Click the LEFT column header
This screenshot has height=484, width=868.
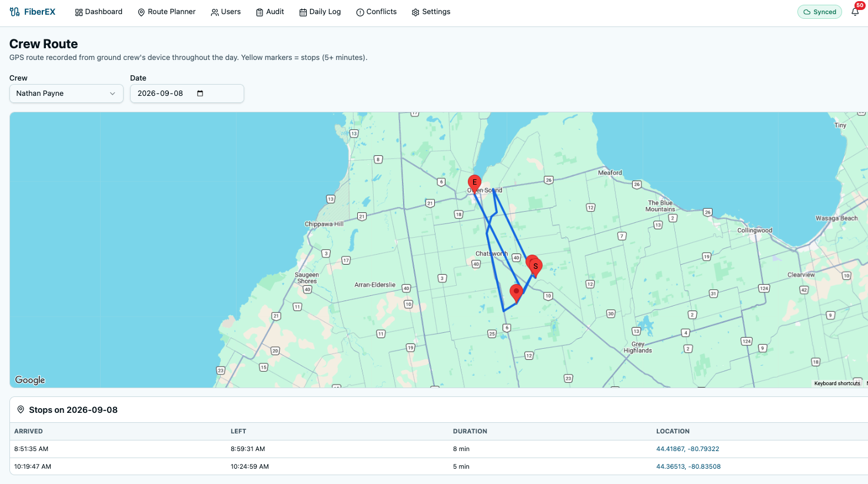pyautogui.click(x=238, y=431)
